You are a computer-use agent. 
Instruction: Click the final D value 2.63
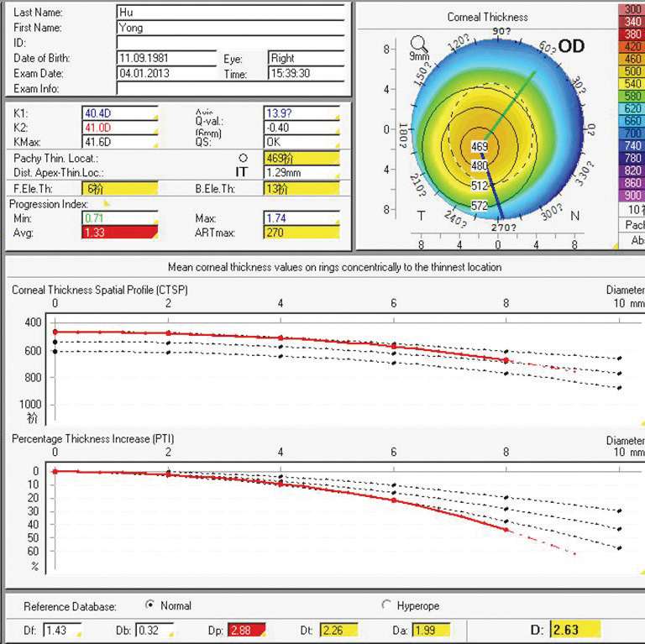[574, 630]
